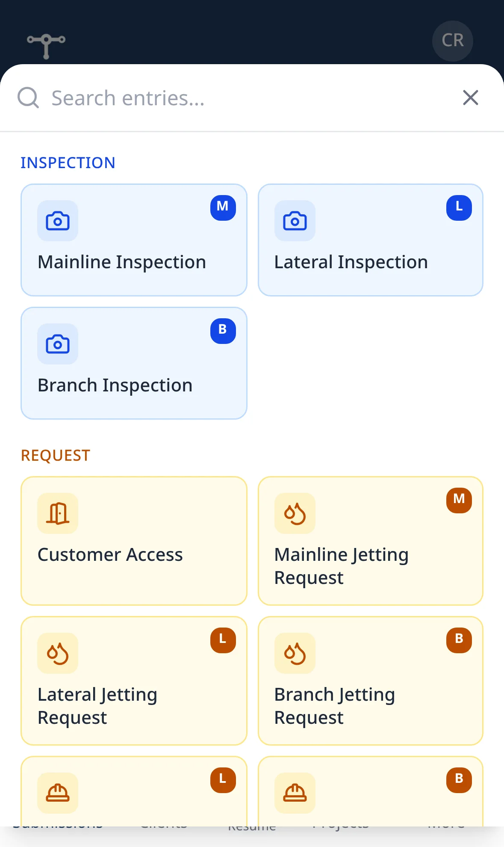Click the camera icon on Mainline Inspection
Screen dimensions: 504x847
point(58,221)
